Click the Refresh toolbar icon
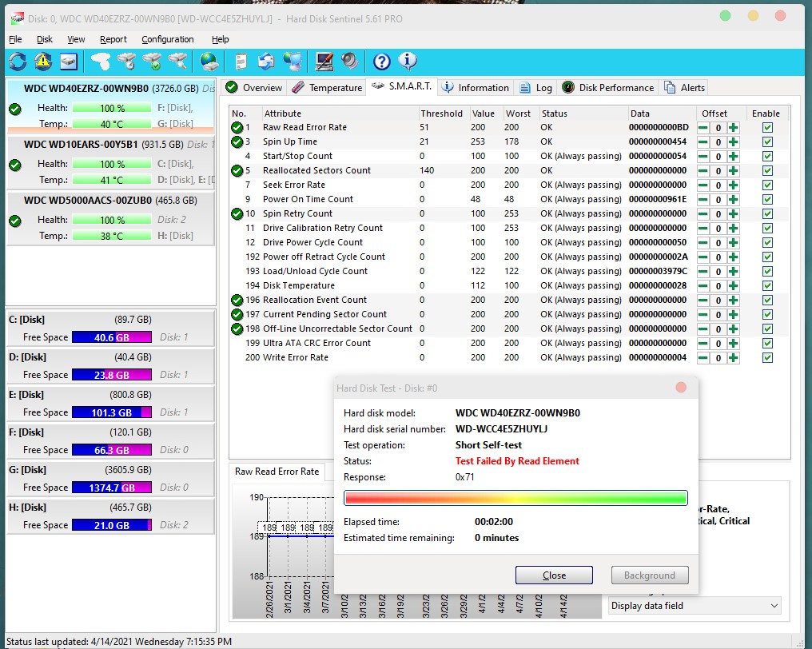The width and height of the screenshot is (812, 649). [x=18, y=62]
